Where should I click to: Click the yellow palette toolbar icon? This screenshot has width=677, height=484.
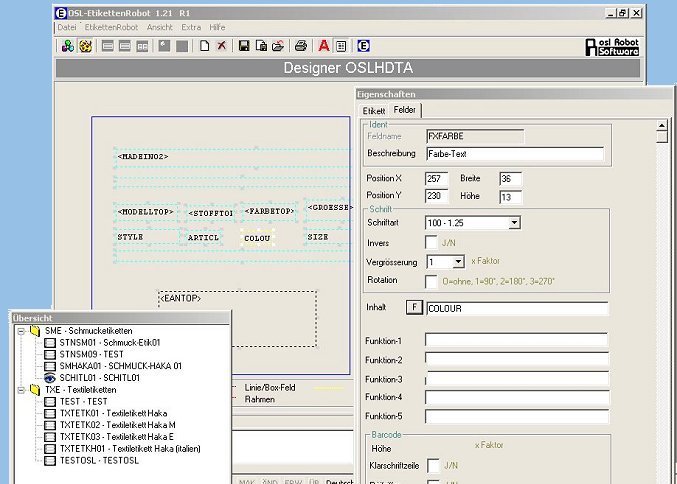[x=85, y=46]
